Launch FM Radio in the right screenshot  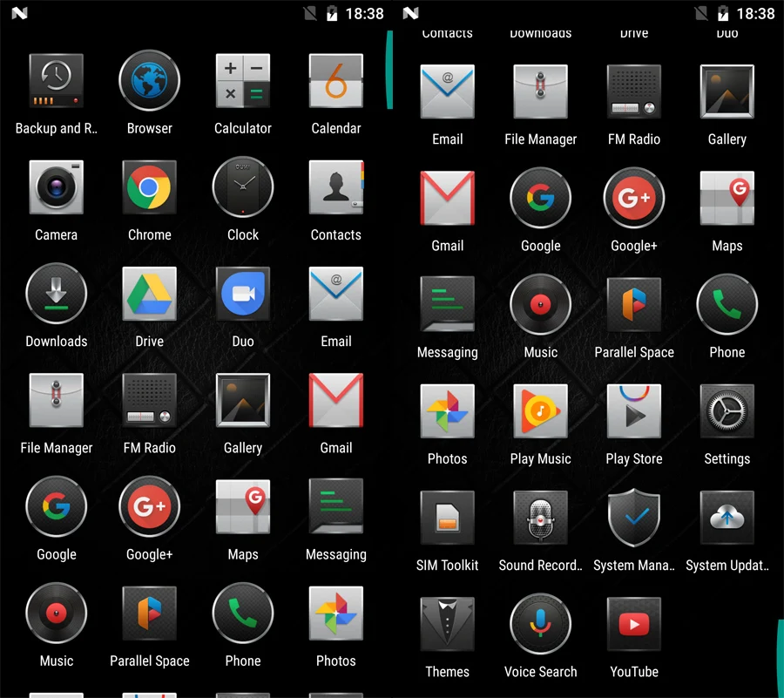(633, 91)
